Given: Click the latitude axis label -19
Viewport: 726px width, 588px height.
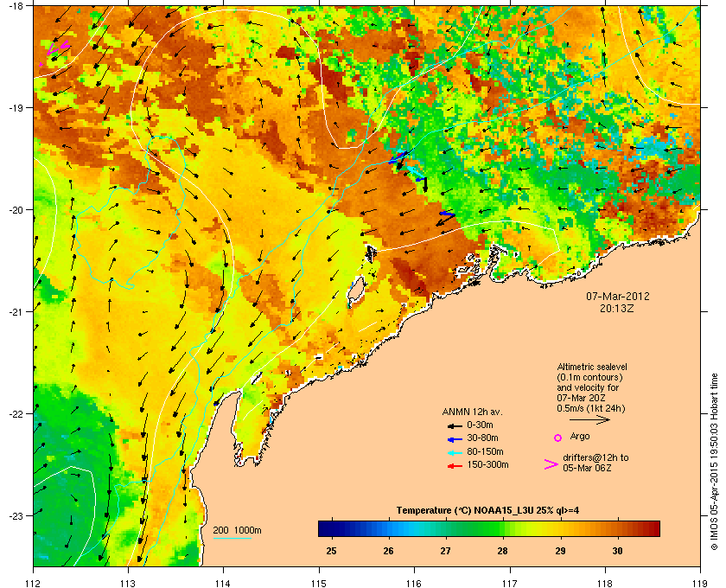Looking at the screenshot, I should tap(16, 107).
